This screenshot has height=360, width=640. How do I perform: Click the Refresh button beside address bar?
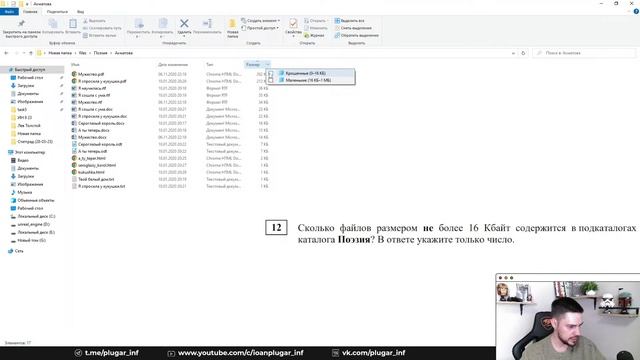tap(523, 53)
